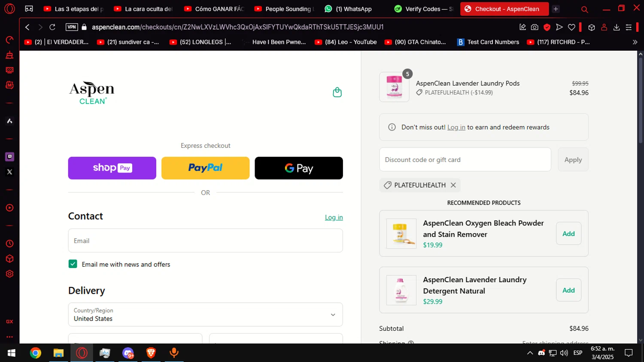Screen dimensions: 644x362
Task: Add Oxygen Bleach Powder to the order
Action: [568, 234]
